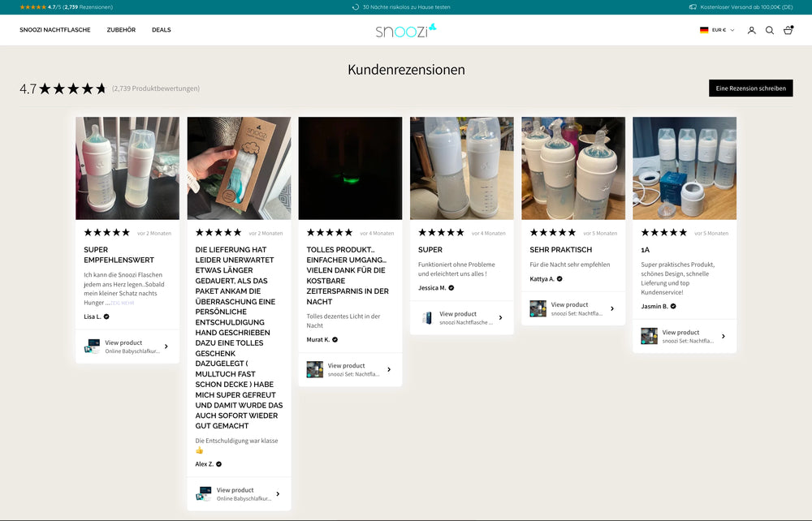The image size is (812, 521).
Task: Expand the EUR € currency dropdown
Action: 723,30
